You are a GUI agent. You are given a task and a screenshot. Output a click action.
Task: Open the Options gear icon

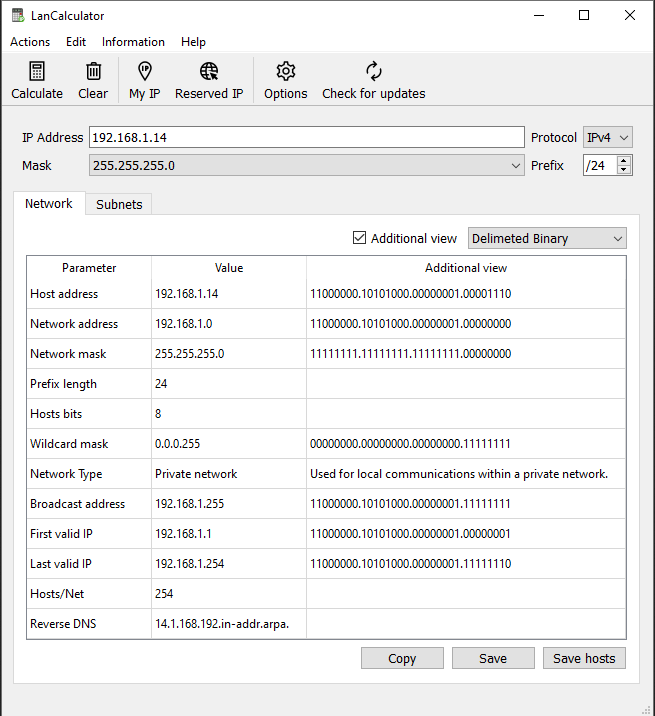(x=285, y=71)
